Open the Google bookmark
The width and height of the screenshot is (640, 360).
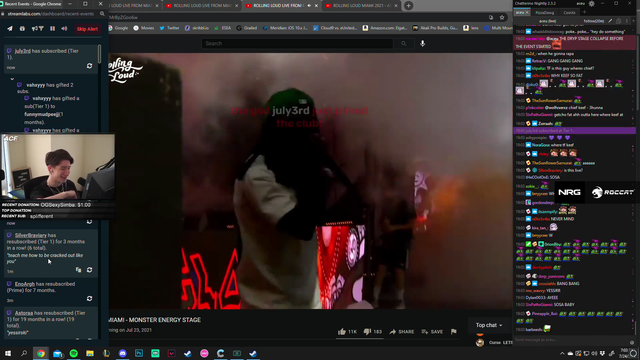click(x=118, y=28)
